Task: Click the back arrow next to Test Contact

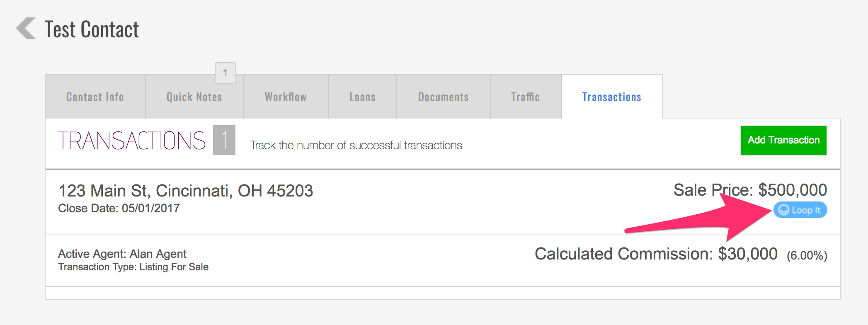Action: click(26, 29)
